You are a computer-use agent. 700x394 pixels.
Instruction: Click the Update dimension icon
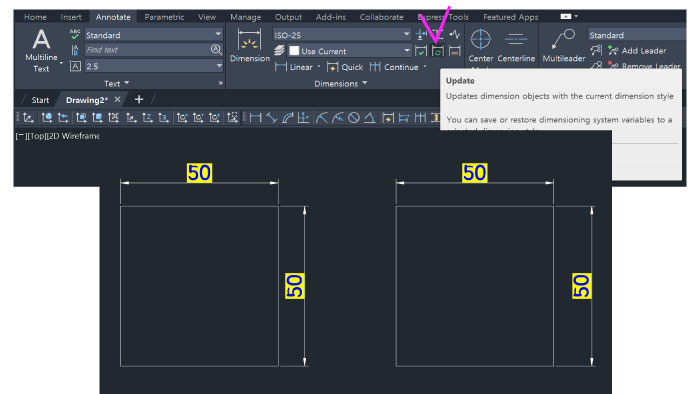pos(438,51)
